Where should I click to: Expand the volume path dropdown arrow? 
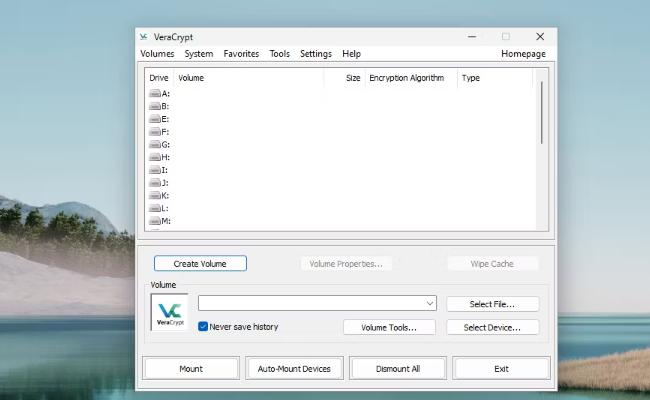(x=430, y=303)
